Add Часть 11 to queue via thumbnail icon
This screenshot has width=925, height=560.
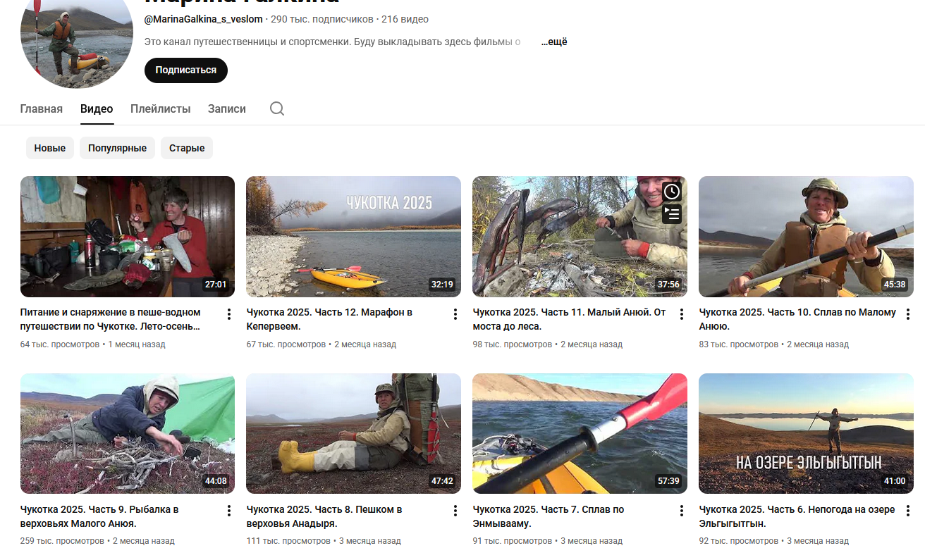(x=672, y=213)
